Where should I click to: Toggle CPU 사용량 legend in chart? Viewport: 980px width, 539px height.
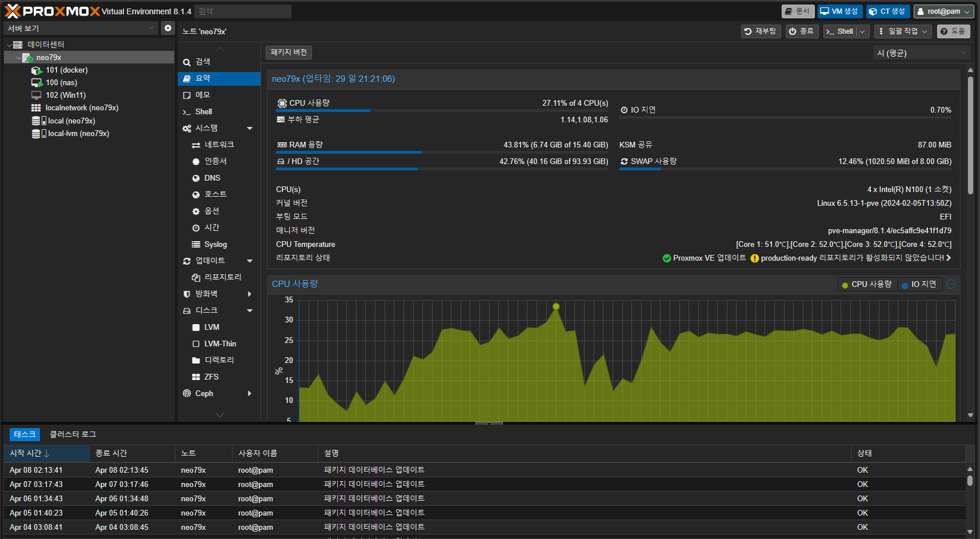[867, 285]
